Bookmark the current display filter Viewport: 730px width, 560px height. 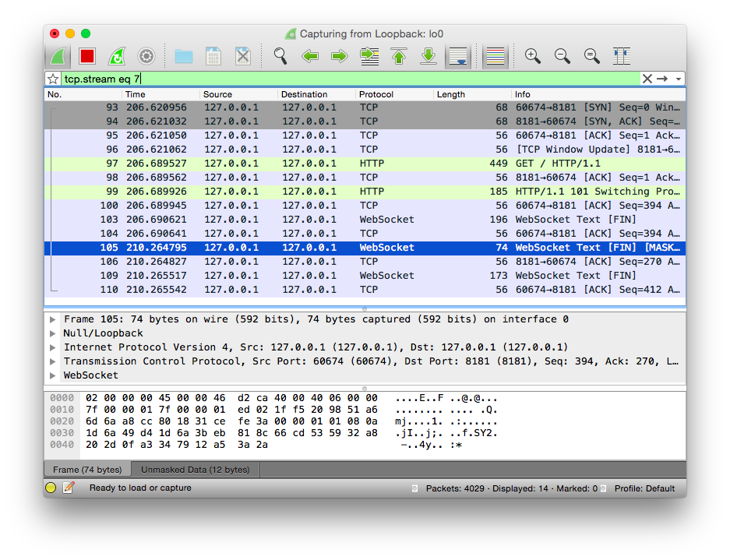point(53,79)
